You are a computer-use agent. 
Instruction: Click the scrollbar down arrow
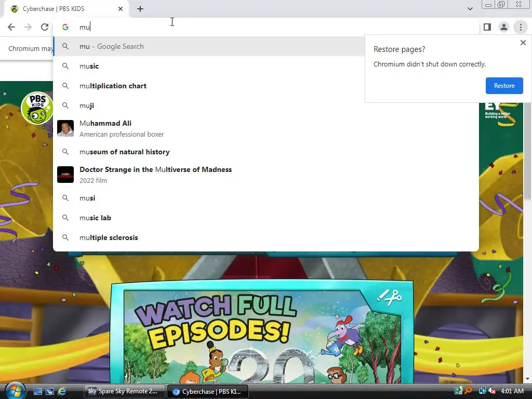tap(528, 378)
